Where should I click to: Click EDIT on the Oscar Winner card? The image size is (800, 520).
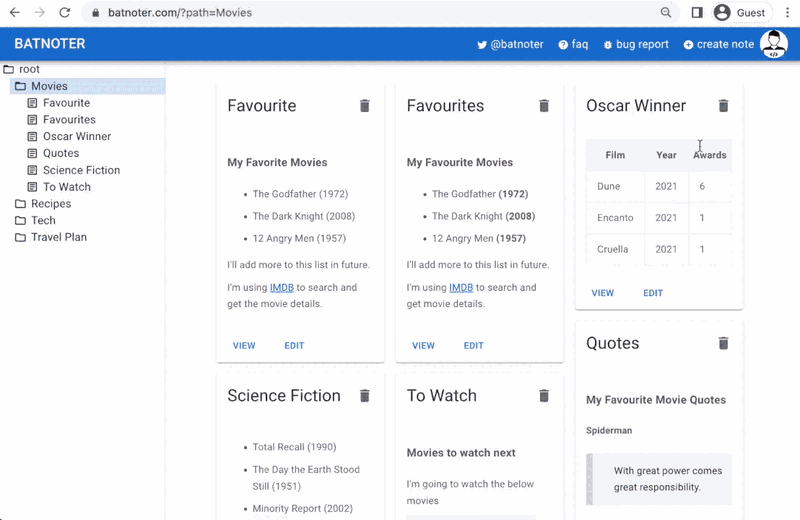(653, 293)
